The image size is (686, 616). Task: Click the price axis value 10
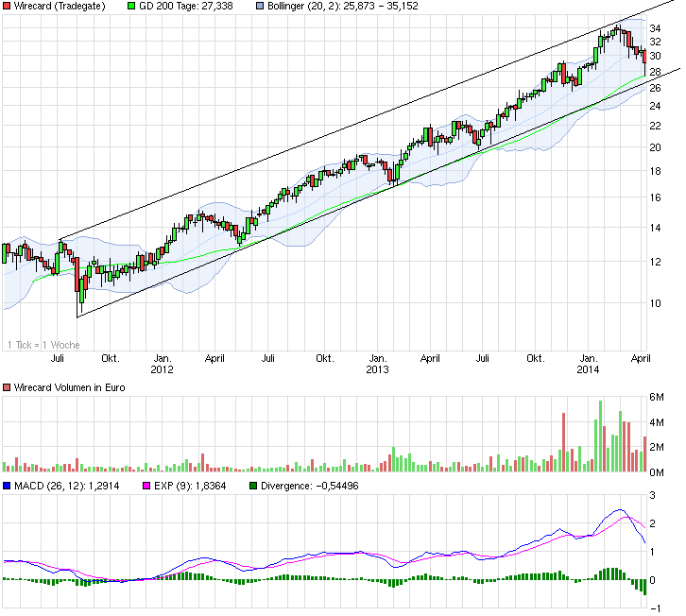655,303
